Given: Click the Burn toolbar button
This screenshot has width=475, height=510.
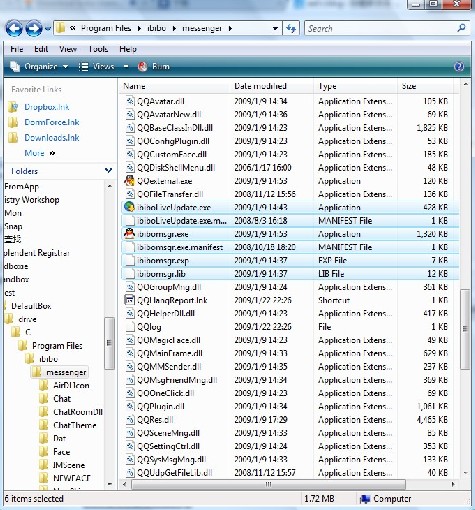Looking at the screenshot, I should (154, 67).
